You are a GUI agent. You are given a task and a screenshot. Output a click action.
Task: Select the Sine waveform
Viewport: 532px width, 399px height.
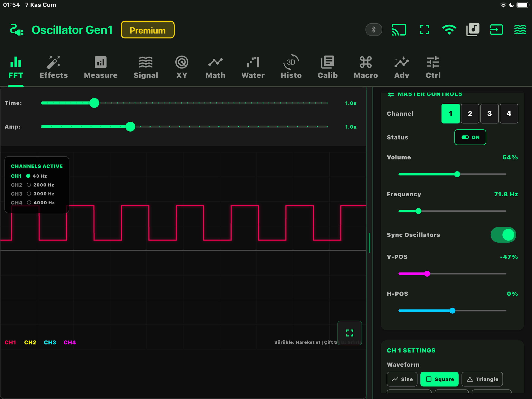(x=402, y=379)
